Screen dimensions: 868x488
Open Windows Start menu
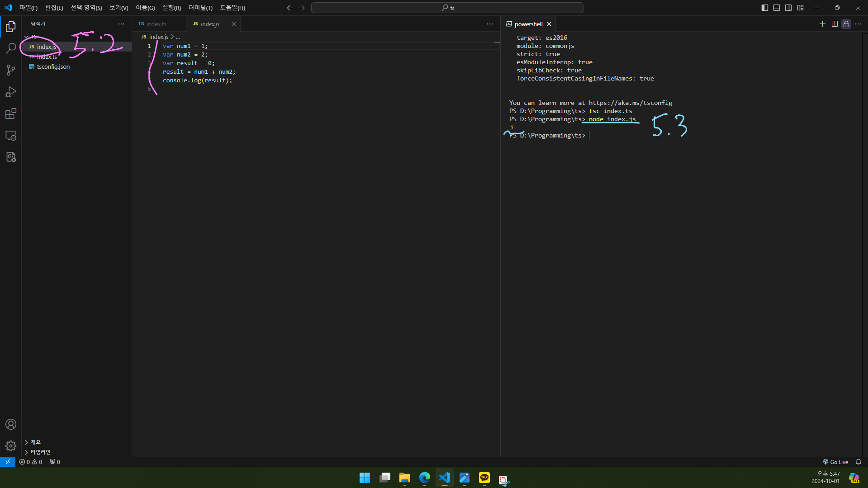[365, 478]
